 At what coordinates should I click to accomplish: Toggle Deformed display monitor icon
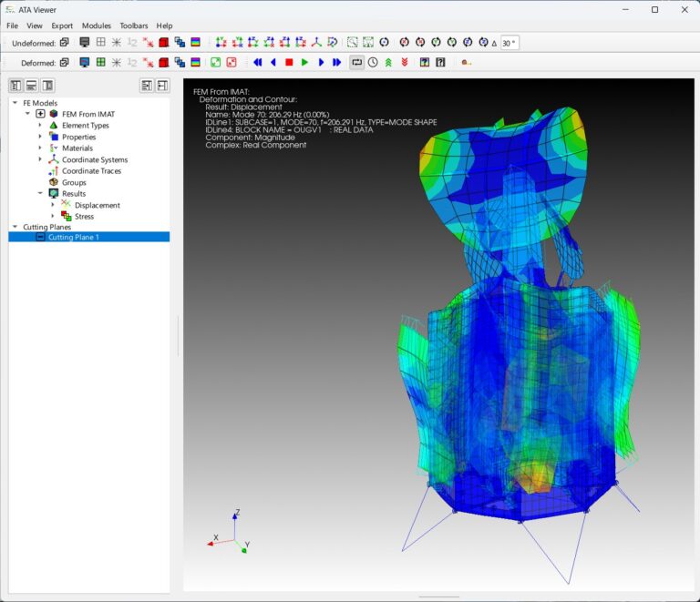(x=85, y=63)
